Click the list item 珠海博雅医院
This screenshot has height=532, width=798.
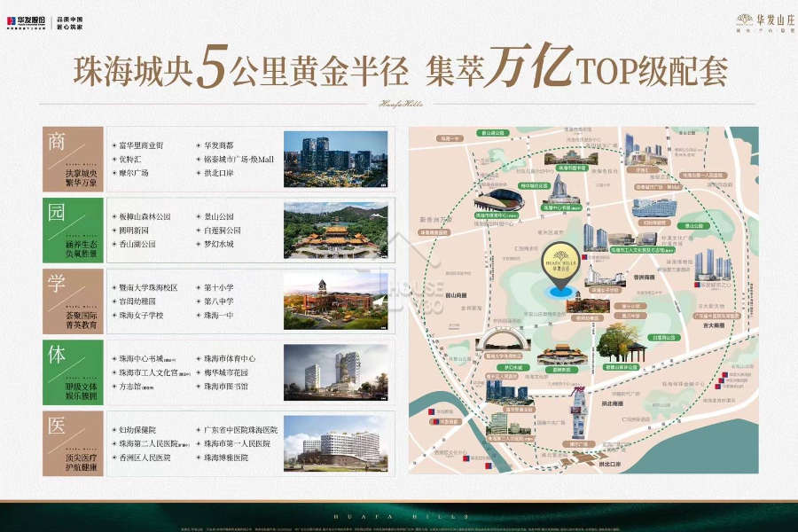pyautogui.click(x=226, y=458)
